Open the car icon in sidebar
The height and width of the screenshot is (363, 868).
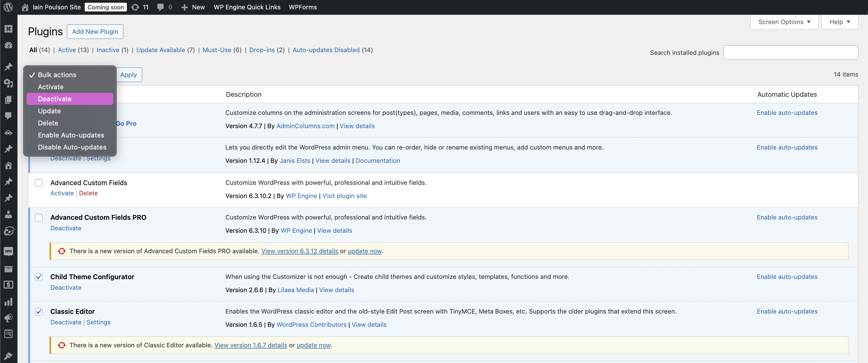8,132
